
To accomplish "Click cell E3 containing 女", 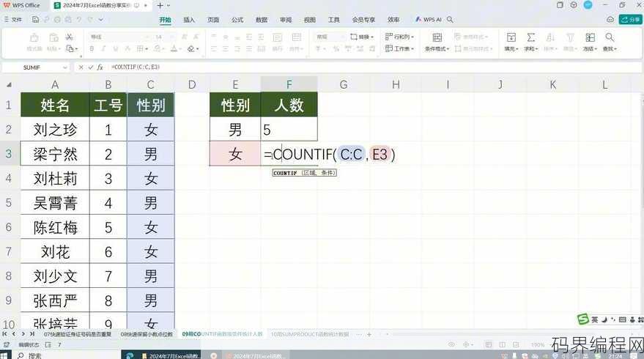I will (235, 154).
